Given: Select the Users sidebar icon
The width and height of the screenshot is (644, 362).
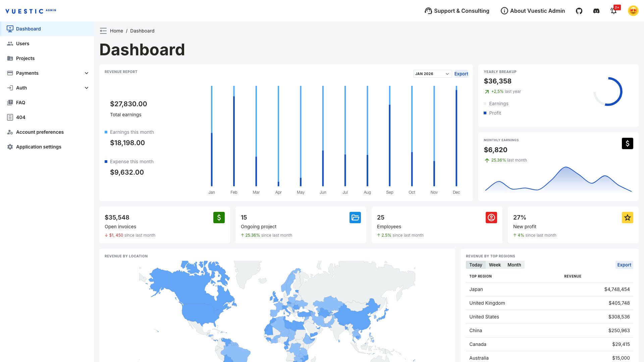Looking at the screenshot, I should click(x=10, y=44).
